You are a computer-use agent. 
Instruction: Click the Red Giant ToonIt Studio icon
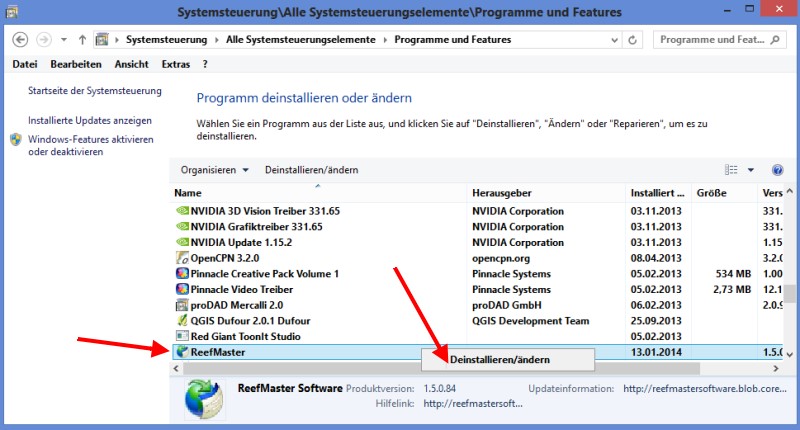(x=181, y=337)
